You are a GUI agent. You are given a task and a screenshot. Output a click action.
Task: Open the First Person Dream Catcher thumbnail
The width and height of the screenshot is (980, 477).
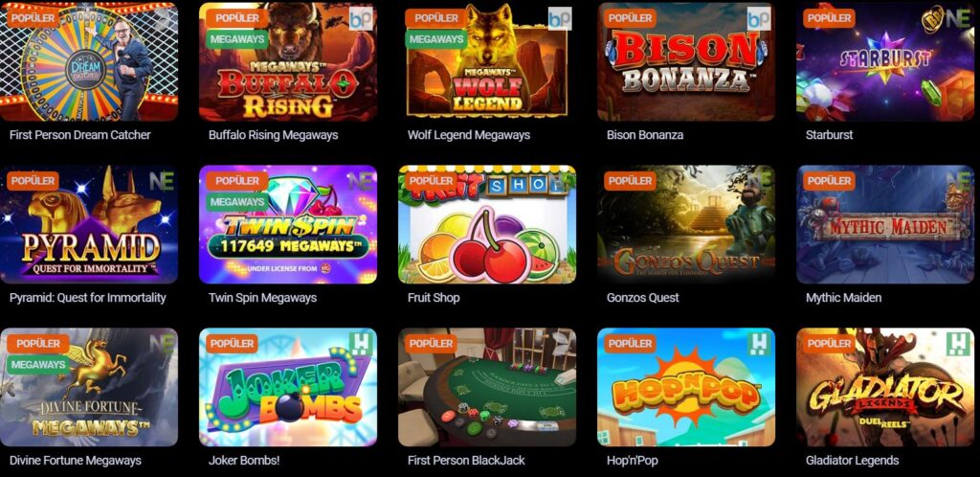coord(89,61)
